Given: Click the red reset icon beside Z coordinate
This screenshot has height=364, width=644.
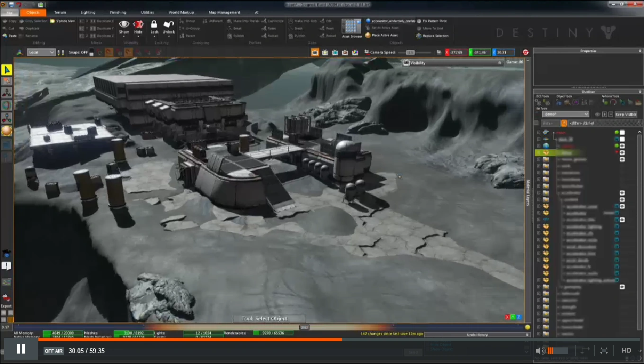Looking at the screenshot, I should (x=525, y=52).
